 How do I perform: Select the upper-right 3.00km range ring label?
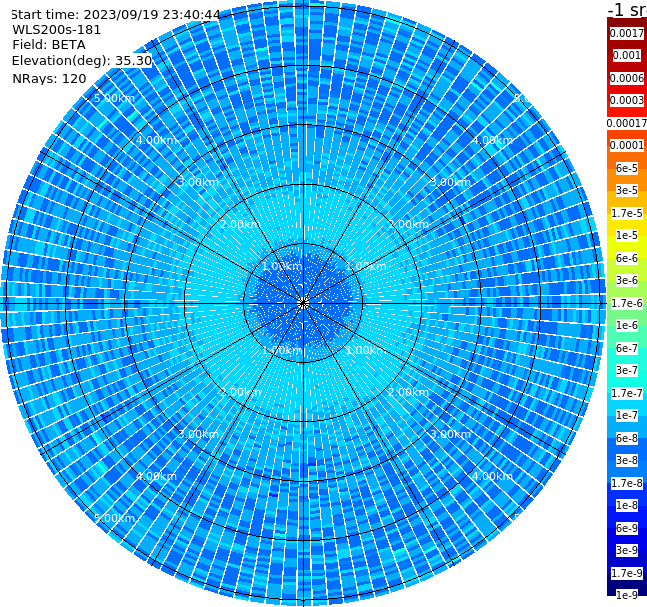tap(450, 182)
